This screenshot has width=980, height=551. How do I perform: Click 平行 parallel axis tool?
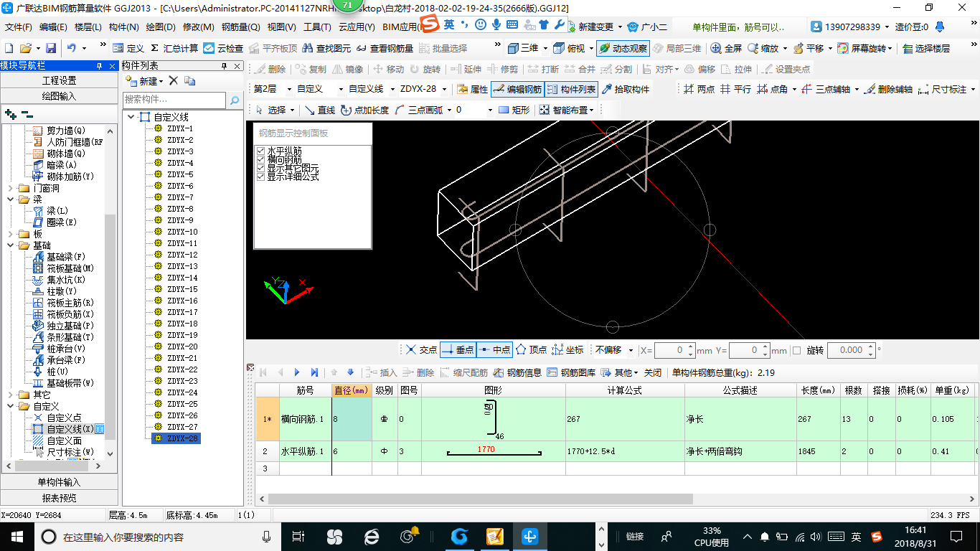click(x=735, y=89)
